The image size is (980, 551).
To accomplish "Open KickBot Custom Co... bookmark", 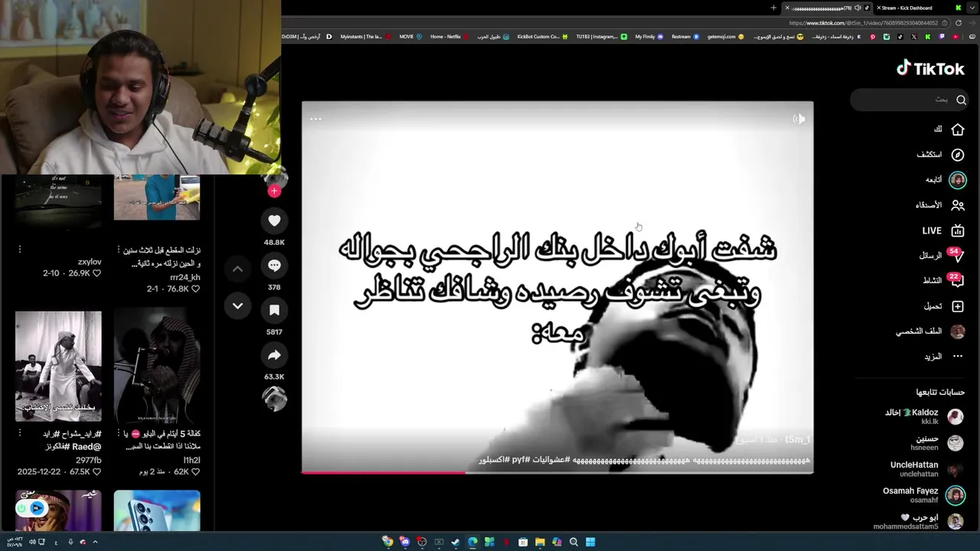I will click(x=542, y=37).
